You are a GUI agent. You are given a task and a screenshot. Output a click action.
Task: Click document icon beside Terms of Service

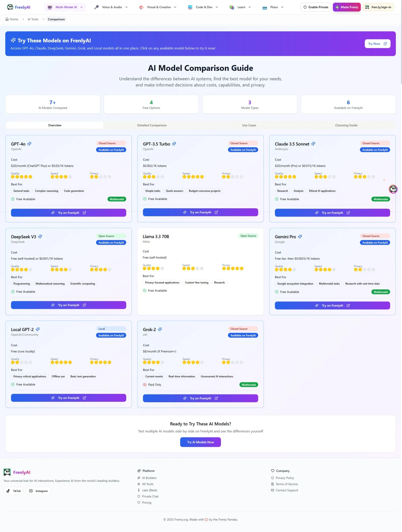(x=272, y=484)
